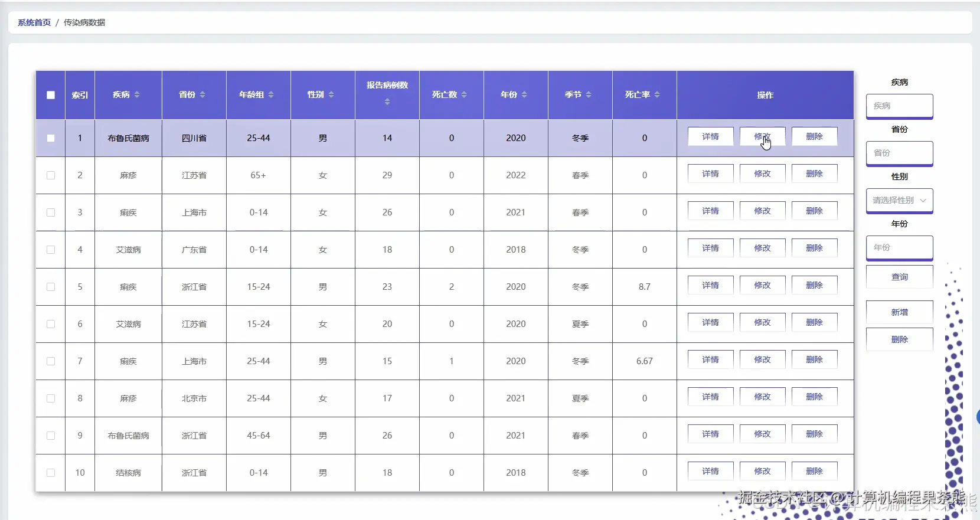This screenshot has width=980, height=520.
Task: Focus the 疾病 filter input field
Action: [x=899, y=106]
